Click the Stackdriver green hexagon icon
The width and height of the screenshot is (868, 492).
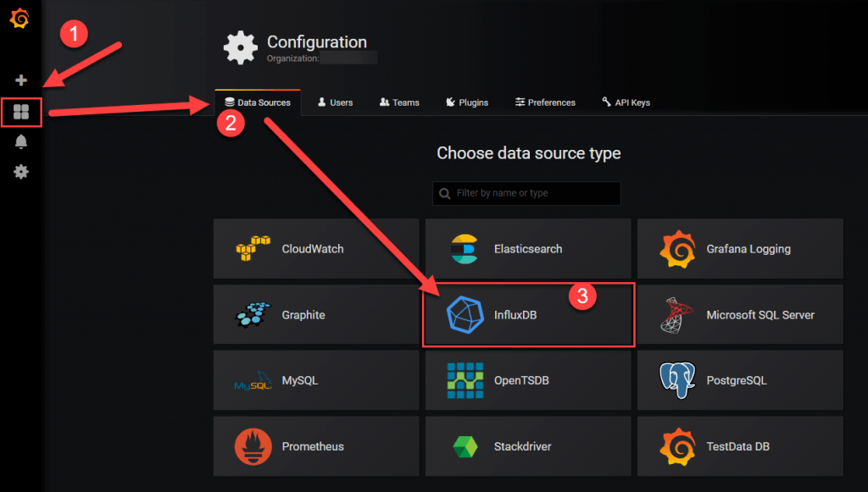point(465,446)
